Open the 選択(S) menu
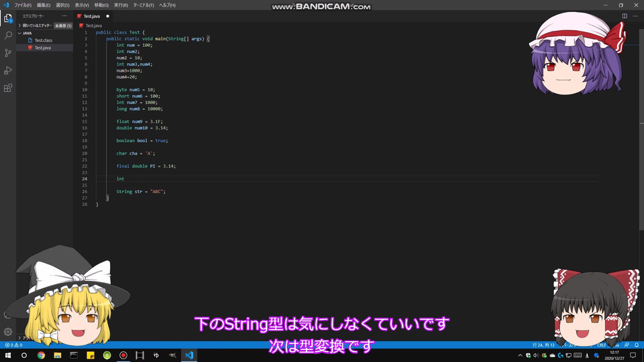This screenshot has height=362, width=644. (x=62, y=5)
